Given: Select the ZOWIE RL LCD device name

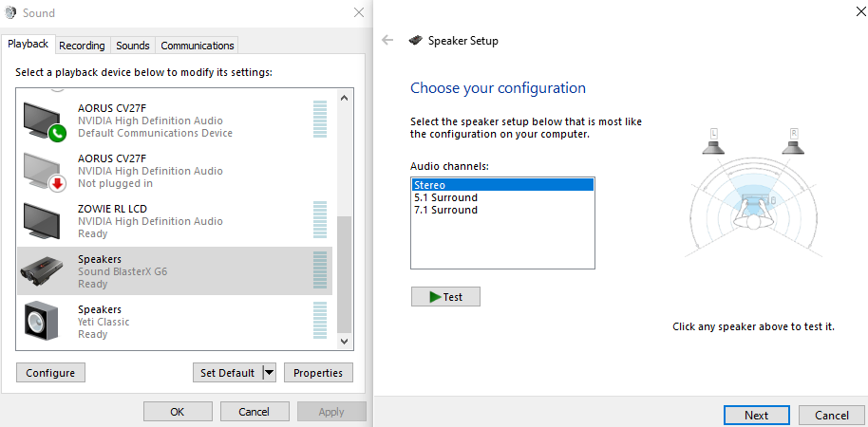Looking at the screenshot, I should [112, 209].
